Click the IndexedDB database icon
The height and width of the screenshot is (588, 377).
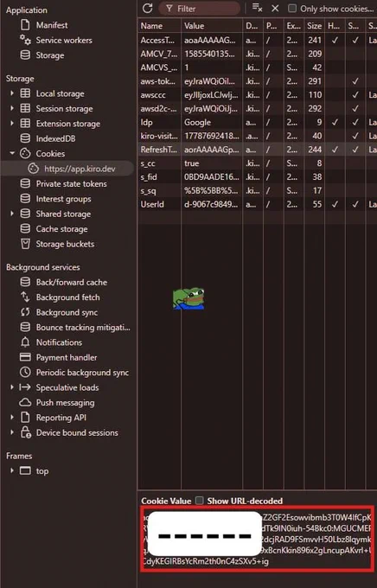click(x=25, y=138)
